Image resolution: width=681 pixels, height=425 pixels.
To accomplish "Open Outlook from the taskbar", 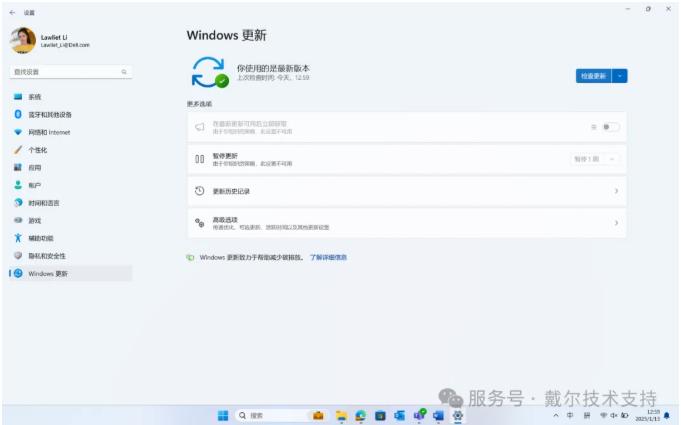I will click(x=399, y=415).
